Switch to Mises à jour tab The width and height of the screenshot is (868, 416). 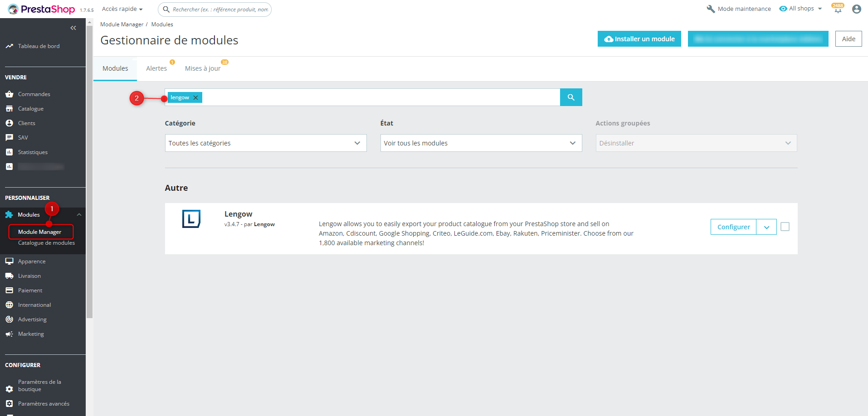tap(203, 68)
